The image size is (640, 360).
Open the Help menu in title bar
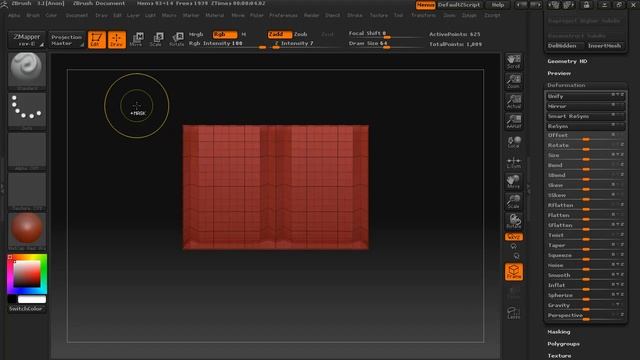pyautogui.click(x=498, y=5)
